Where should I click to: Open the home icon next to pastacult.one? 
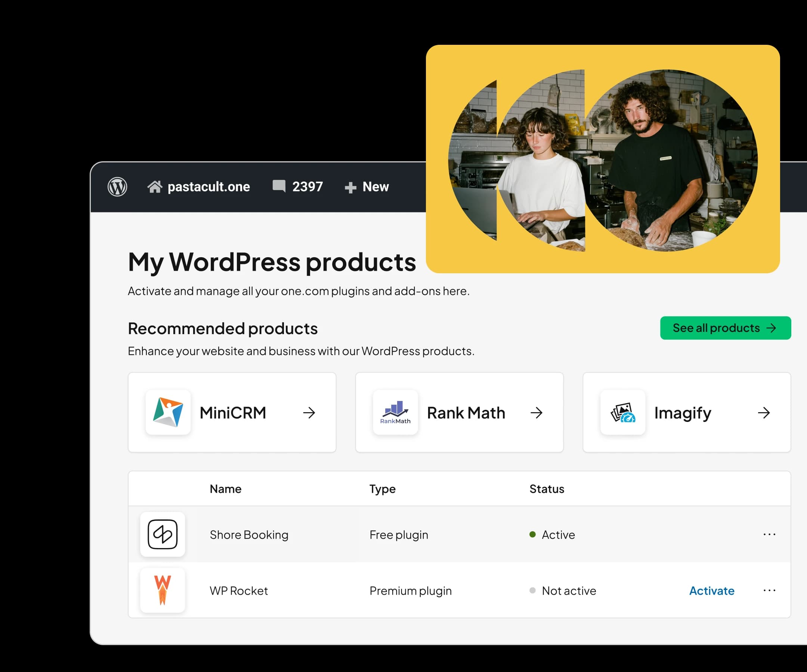(x=155, y=186)
